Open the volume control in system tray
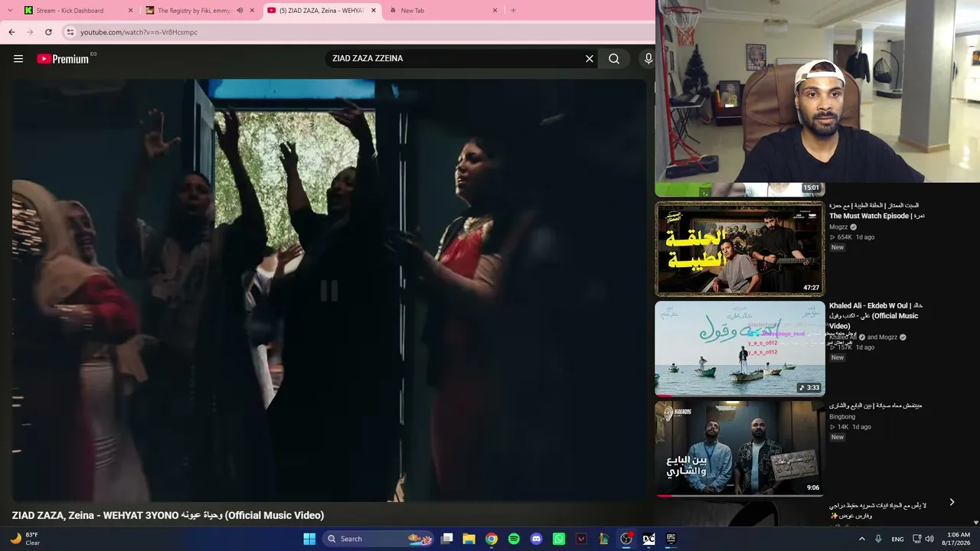Screen dimensions: 980x551 [929, 539]
